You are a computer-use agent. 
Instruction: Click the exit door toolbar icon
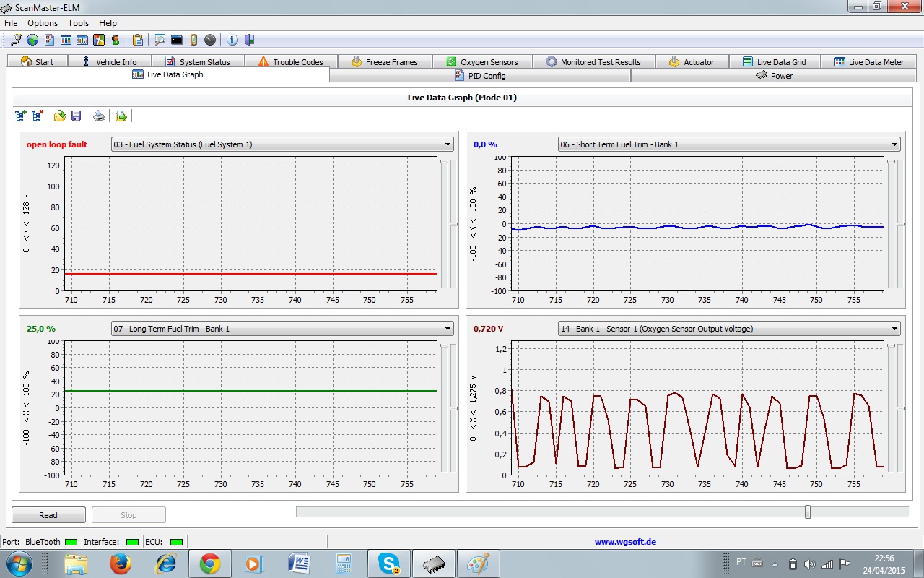(x=249, y=40)
